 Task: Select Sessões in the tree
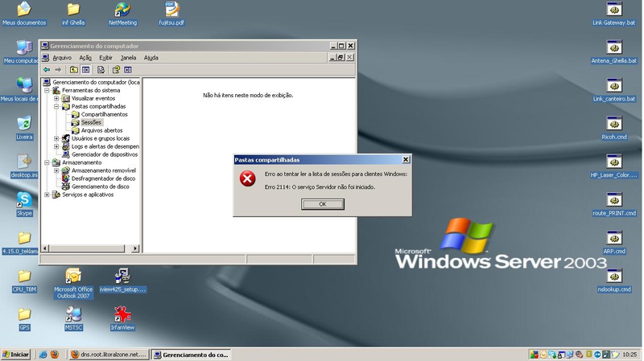click(x=91, y=122)
